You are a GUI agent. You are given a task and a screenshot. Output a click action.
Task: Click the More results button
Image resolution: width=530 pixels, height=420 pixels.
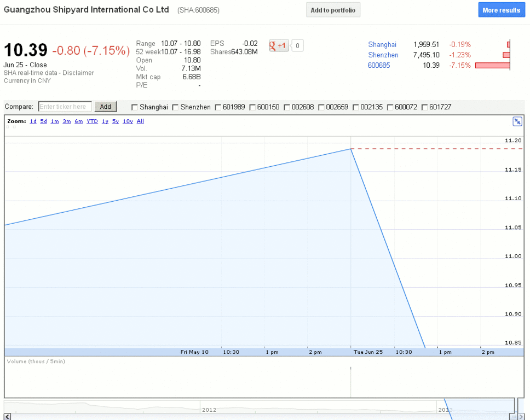pyautogui.click(x=502, y=10)
